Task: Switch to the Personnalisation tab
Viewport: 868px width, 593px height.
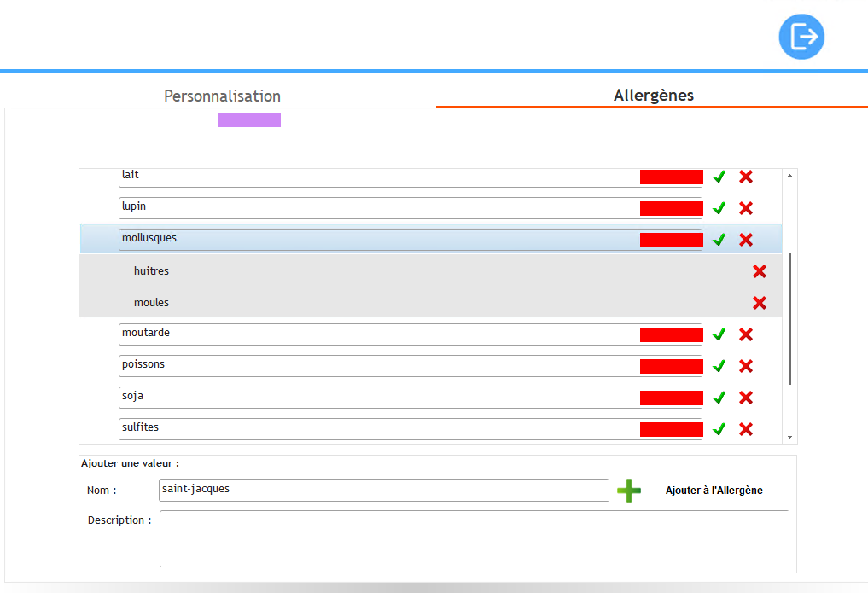Action: click(222, 96)
